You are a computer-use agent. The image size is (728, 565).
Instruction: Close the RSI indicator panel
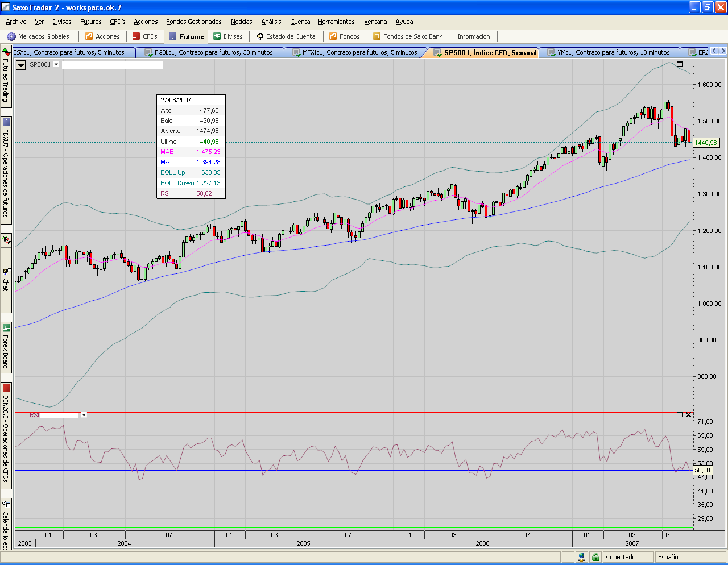coord(689,415)
